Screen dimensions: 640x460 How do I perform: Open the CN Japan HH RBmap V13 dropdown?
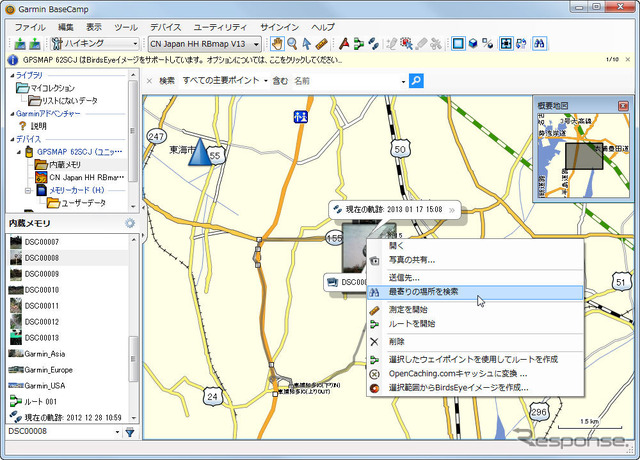(204, 44)
